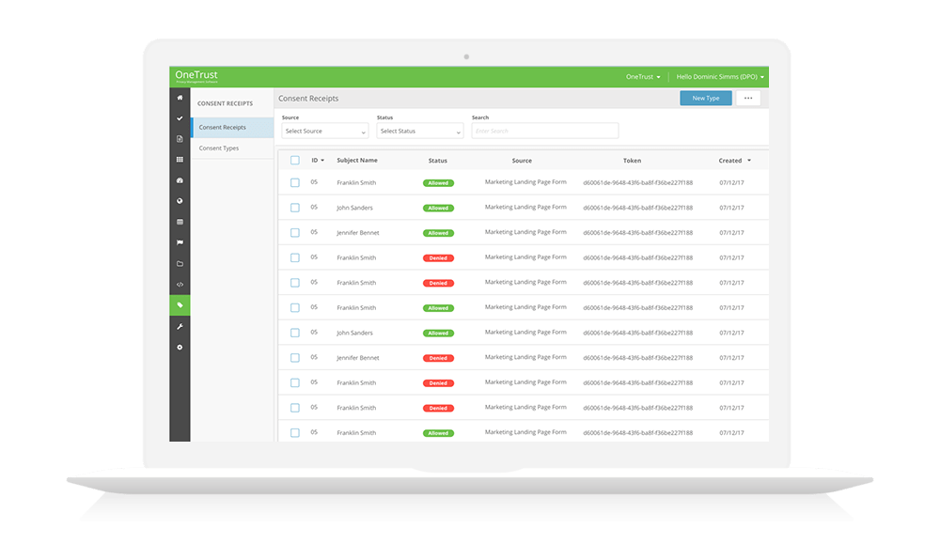
Task: Click the checkmark icon in sidebar
Action: [x=180, y=118]
